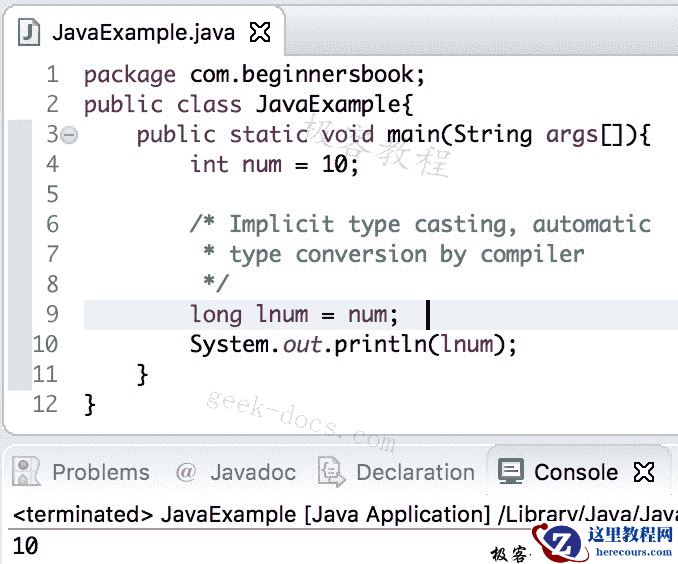Click the @ Javadoc icon

(x=186, y=472)
